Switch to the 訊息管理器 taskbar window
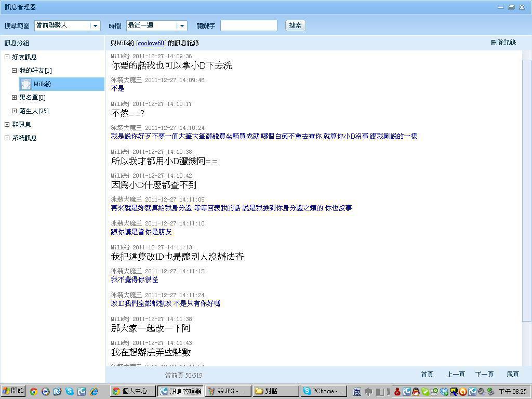Screen dimensions: 532x399 click(181, 391)
